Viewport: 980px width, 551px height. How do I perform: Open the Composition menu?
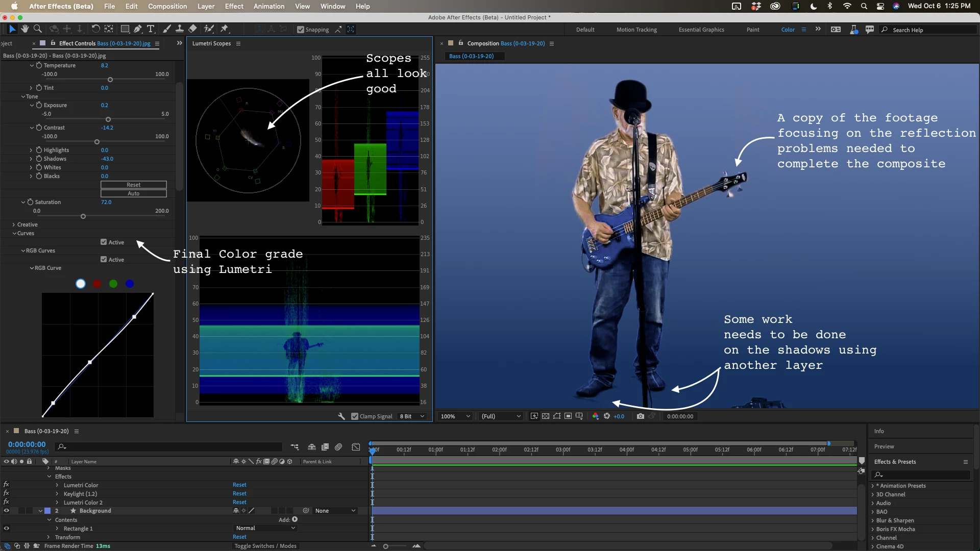tap(167, 6)
